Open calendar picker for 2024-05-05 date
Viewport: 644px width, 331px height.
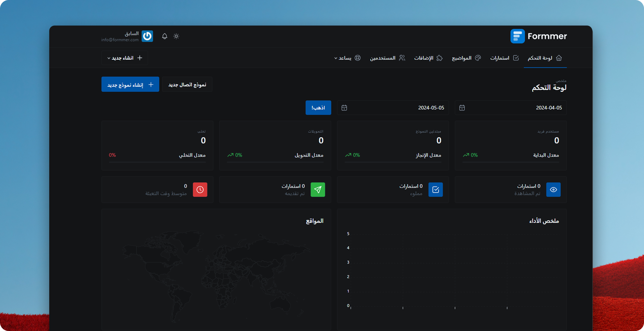pos(344,108)
